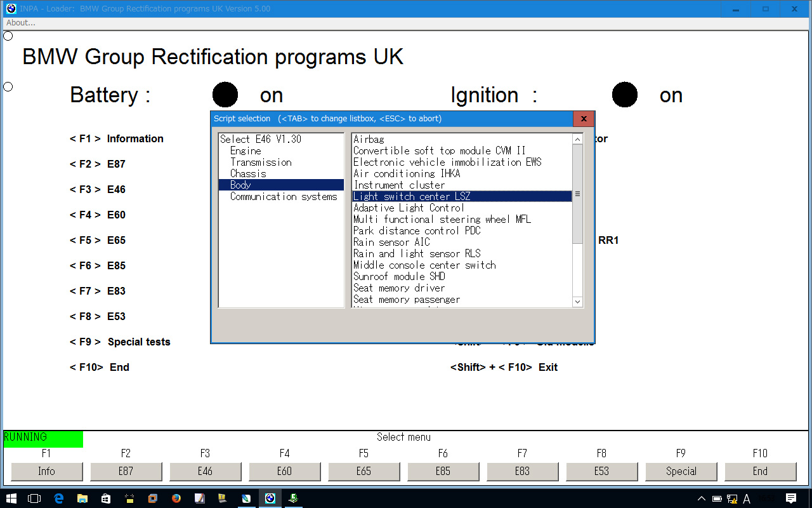Choose Light switch center LSZ

[x=462, y=196]
